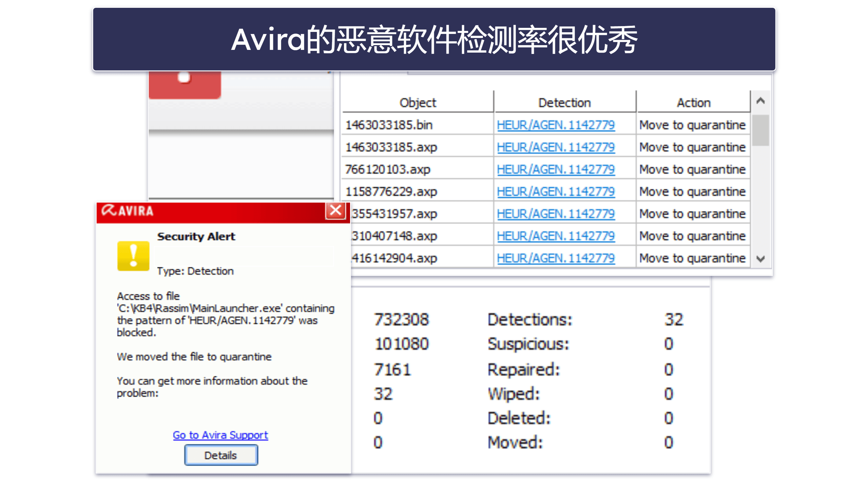Click the scrollbar thumb in detection list
Image resolution: width=868 pixels, height=485 pixels.
[760, 130]
